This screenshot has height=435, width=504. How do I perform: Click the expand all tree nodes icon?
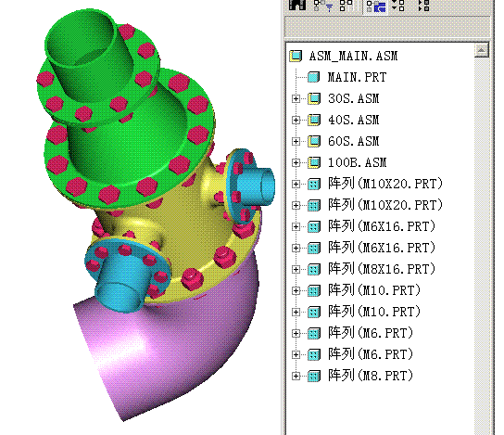pyautogui.click(x=398, y=6)
